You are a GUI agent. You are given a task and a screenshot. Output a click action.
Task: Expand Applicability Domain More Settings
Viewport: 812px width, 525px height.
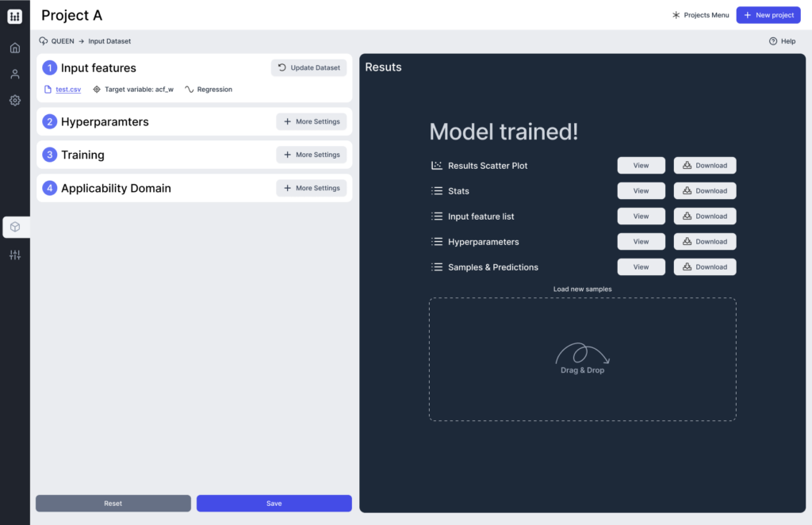click(x=311, y=188)
